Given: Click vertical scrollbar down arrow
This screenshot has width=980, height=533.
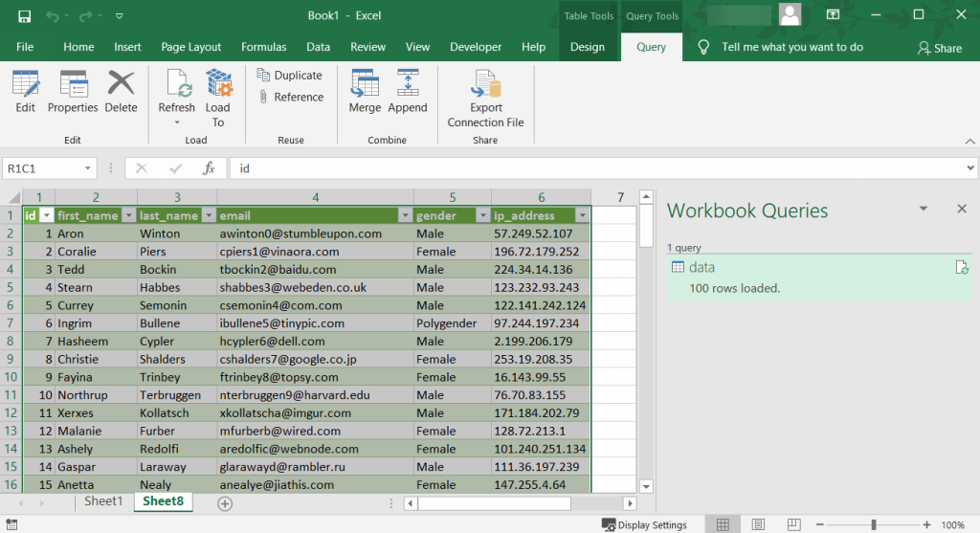Looking at the screenshot, I should click(x=646, y=486).
